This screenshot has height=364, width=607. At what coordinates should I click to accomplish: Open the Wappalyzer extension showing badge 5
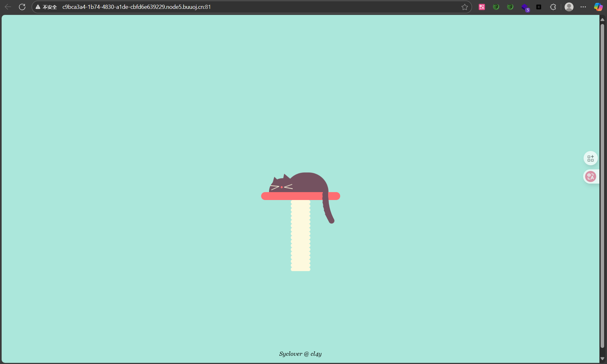click(525, 7)
